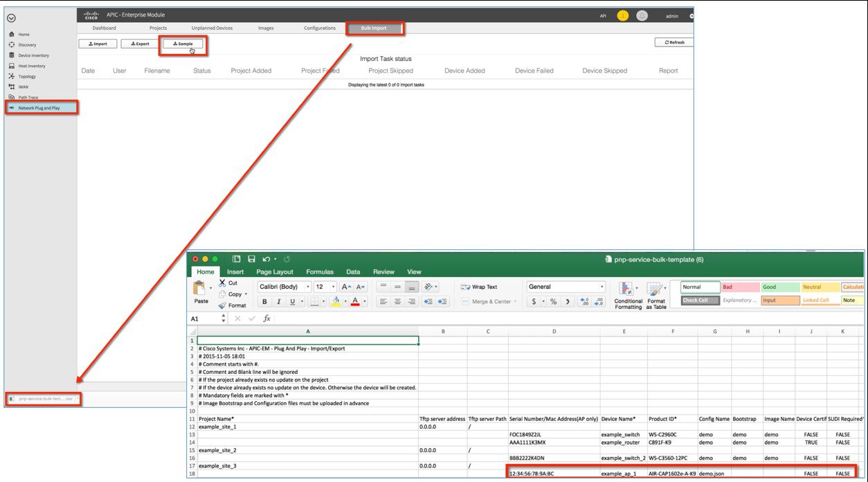
Task: Click the Undo icon in Excel
Action: coord(266,259)
